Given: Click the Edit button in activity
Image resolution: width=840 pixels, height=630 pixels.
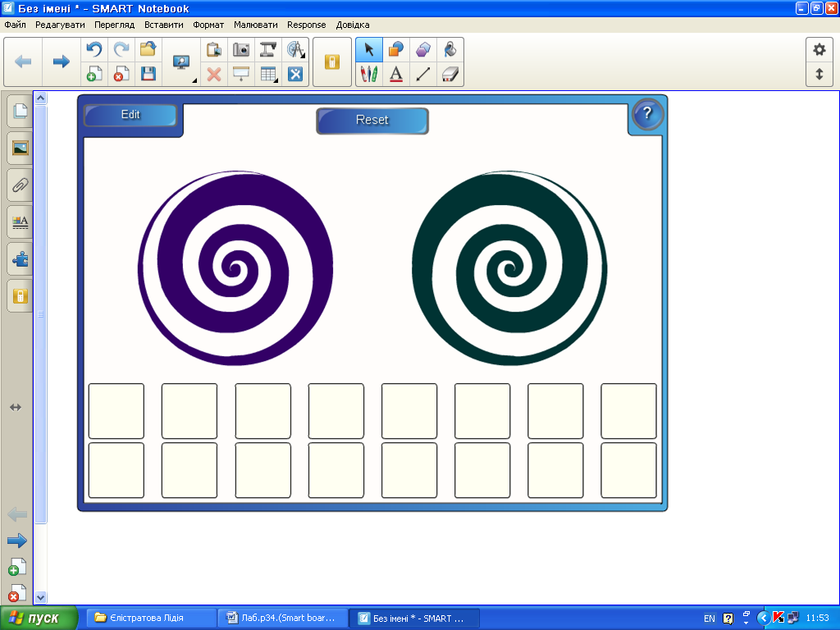Looking at the screenshot, I should pyautogui.click(x=130, y=115).
